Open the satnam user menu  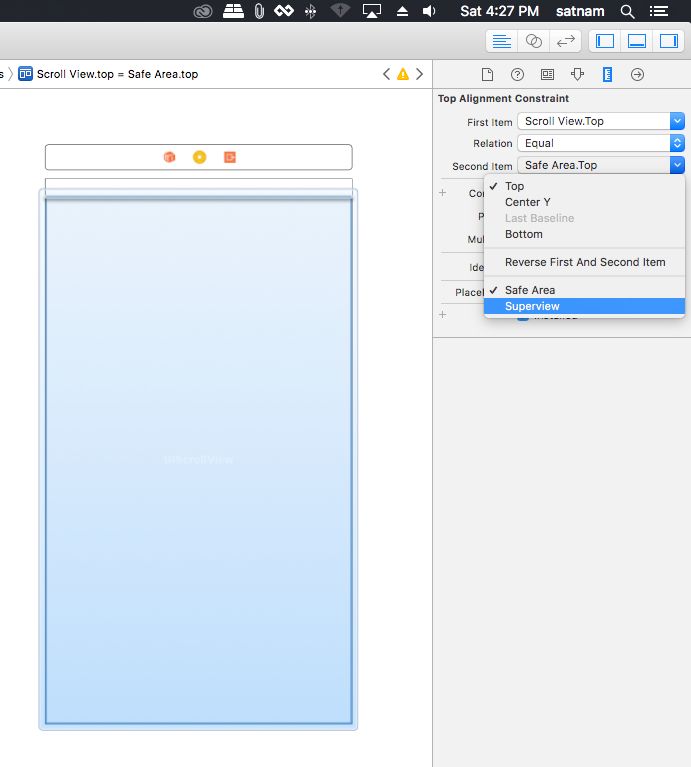coord(580,11)
